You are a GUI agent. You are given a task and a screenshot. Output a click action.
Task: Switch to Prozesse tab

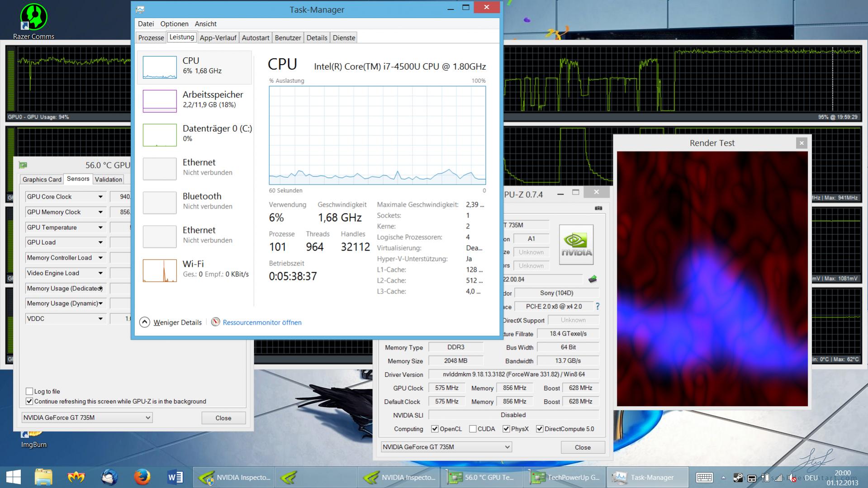[151, 38]
